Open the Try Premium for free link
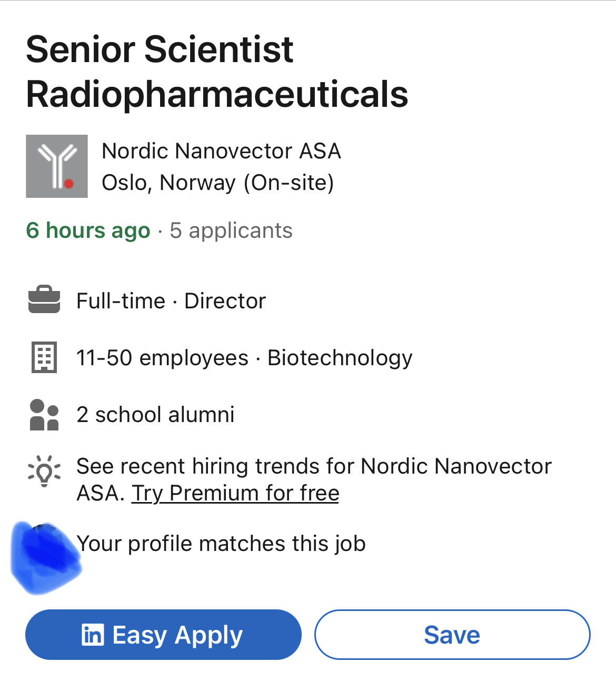Viewport: 616px width, 682px height. (235, 494)
